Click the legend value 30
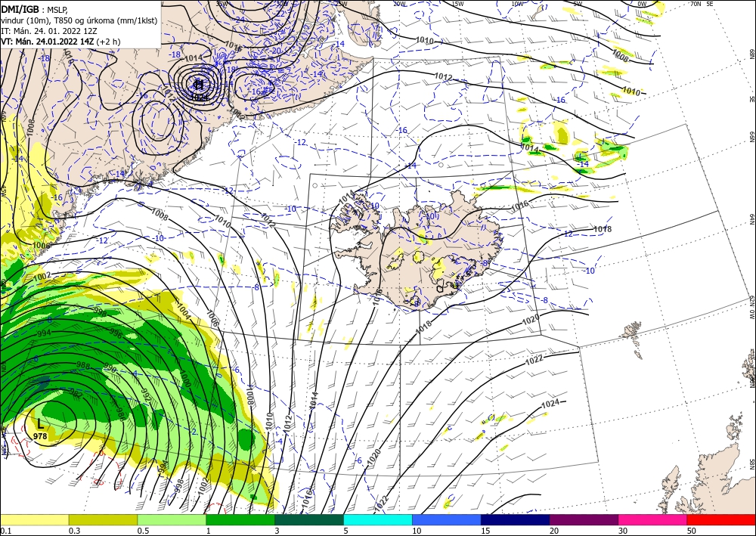 click(x=623, y=531)
